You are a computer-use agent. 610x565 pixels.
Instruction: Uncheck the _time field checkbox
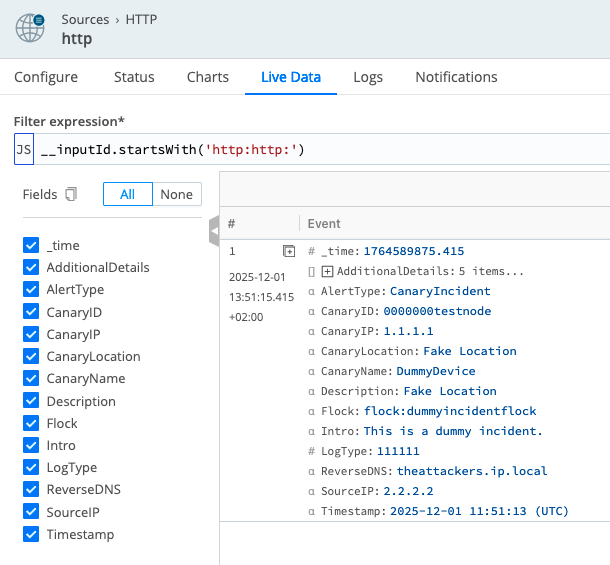(31, 245)
